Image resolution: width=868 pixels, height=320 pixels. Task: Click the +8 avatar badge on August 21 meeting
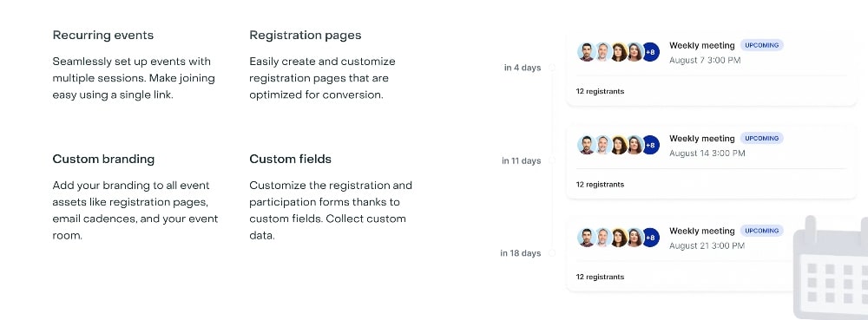point(650,237)
